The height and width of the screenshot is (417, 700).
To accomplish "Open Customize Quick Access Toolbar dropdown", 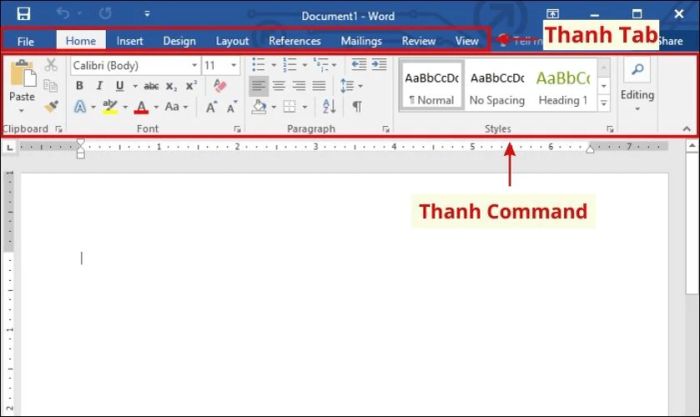I will [147, 14].
